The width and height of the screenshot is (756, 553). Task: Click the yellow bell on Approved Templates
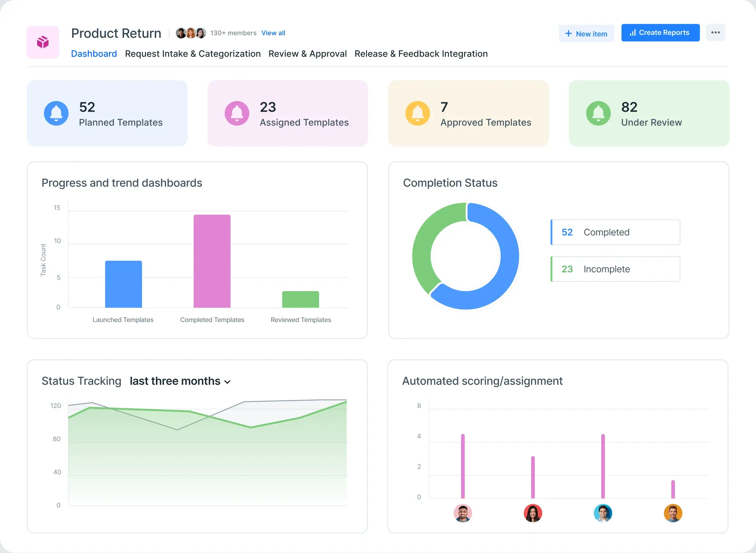[417, 113]
